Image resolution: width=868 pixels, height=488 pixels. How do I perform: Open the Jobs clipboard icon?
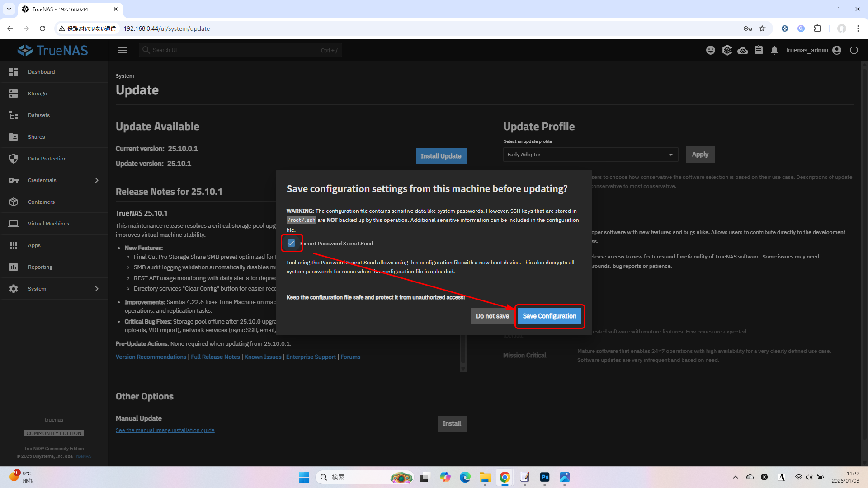[759, 50]
